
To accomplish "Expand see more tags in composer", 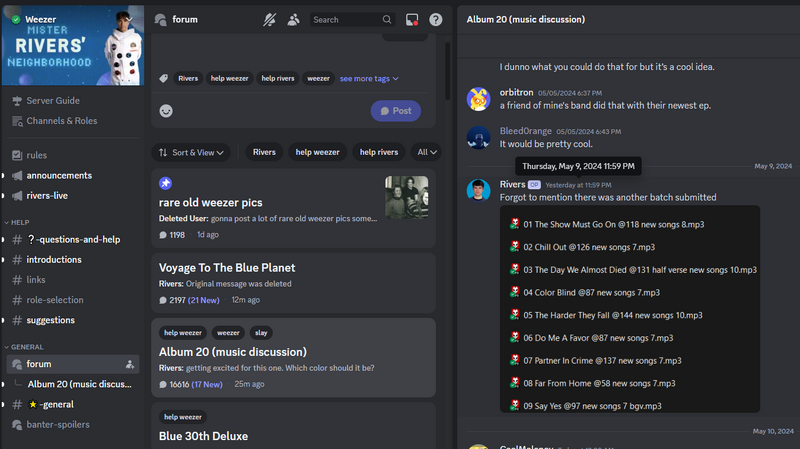I will click(369, 78).
